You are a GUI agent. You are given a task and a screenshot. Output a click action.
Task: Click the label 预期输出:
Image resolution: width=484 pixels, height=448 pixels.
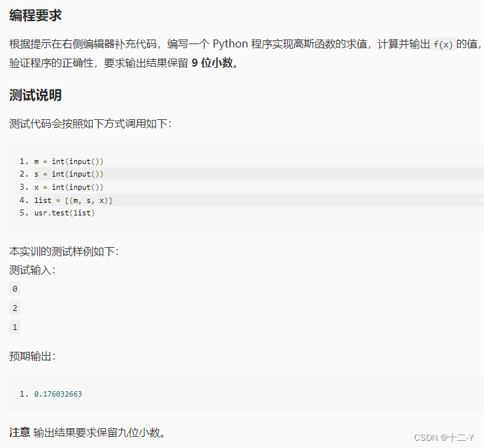pyautogui.click(x=32, y=356)
